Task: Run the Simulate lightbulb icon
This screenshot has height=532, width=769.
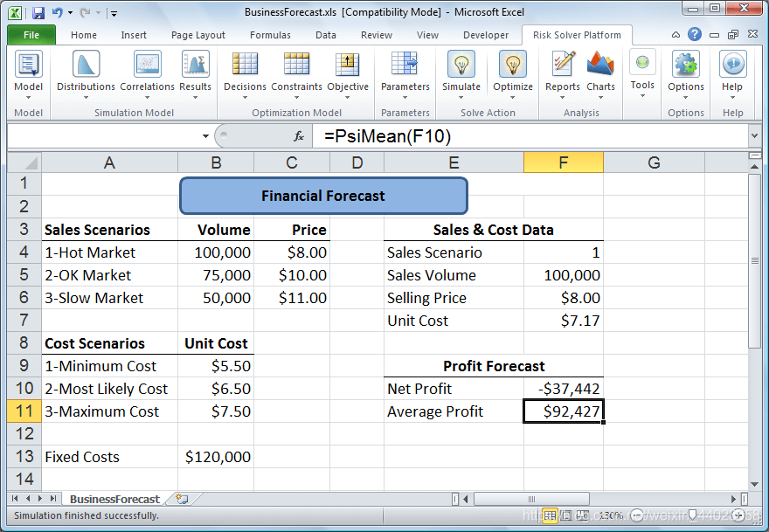Action: tap(461, 64)
